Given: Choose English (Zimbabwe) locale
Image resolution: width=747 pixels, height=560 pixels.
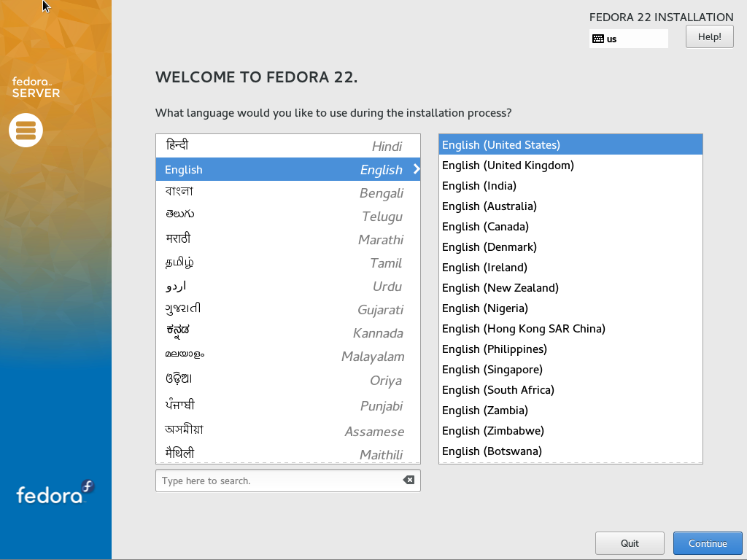Looking at the screenshot, I should (570, 431).
